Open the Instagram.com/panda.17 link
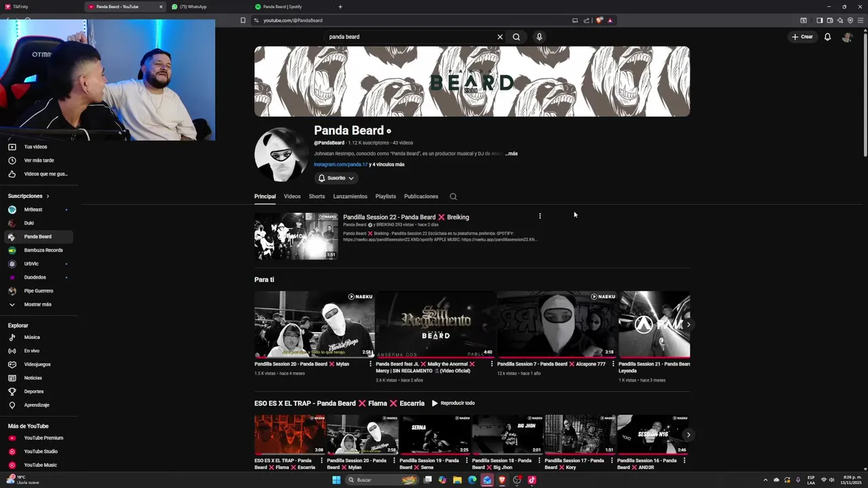This screenshot has height=488, width=868. click(x=340, y=165)
